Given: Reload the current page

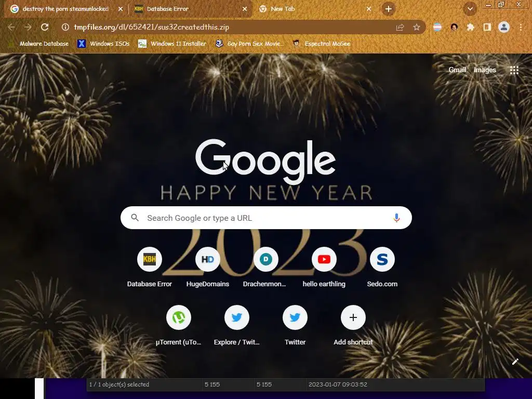Looking at the screenshot, I should [45, 27].
